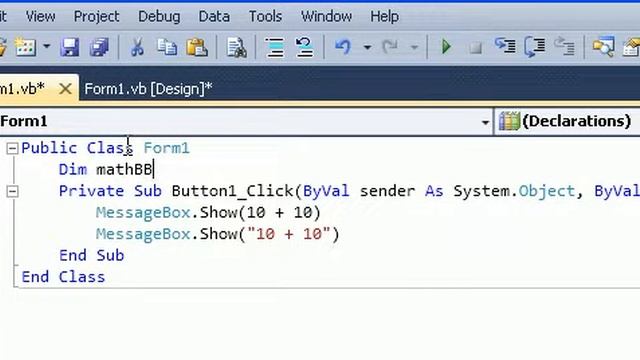Collapse the Button1_Click Sub region
640x360 pixels.
(12, 191)
